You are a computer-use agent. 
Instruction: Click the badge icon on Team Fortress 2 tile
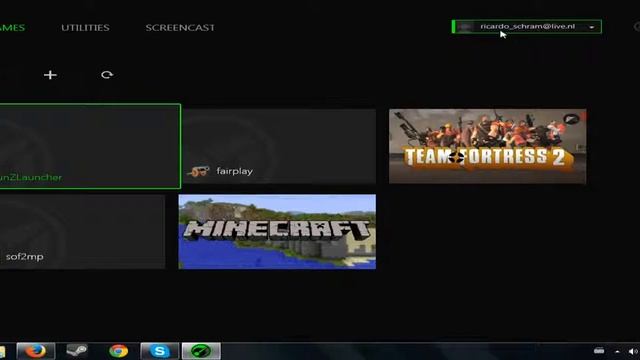point(571,119)
